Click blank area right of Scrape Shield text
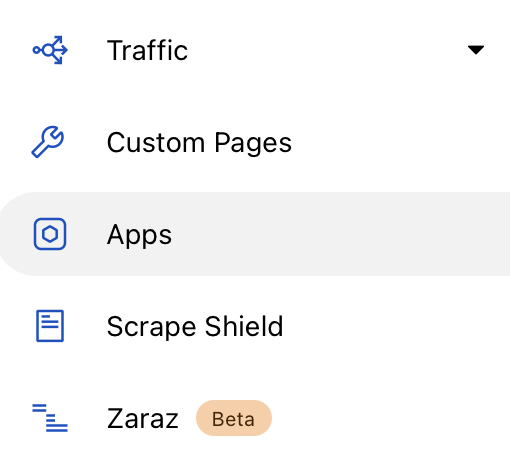 397,326
